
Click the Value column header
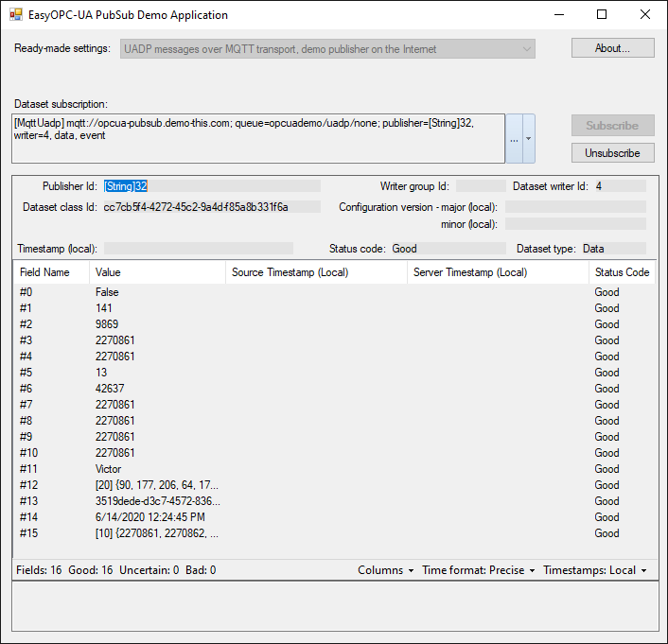[x=157, y=272]
